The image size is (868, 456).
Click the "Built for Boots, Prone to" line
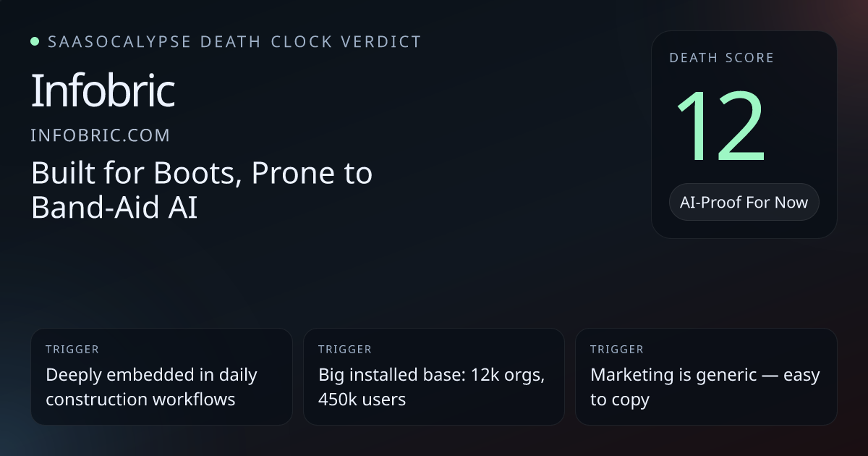(202, 174)
